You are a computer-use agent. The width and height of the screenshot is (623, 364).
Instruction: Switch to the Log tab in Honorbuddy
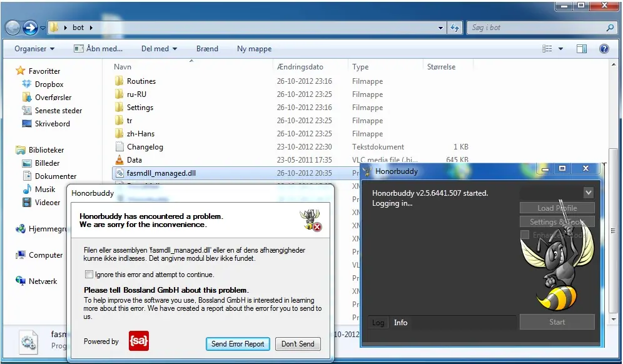[378, 323]
